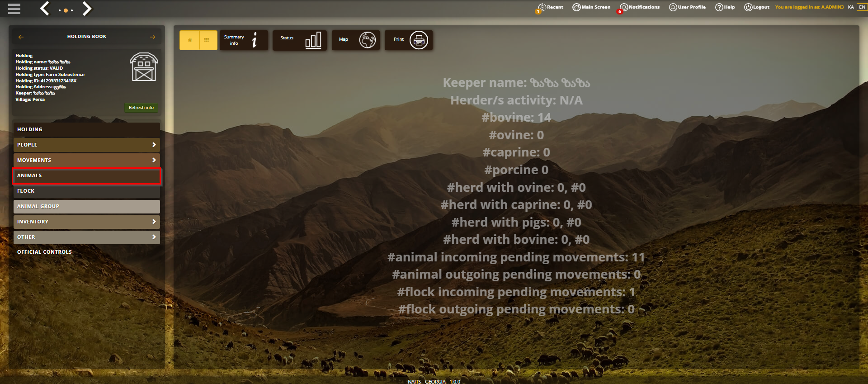The height and width of the screenshot is (384, 868).
Task: Switch to yellow grid view icon
Action: click(x=207, y=40)
